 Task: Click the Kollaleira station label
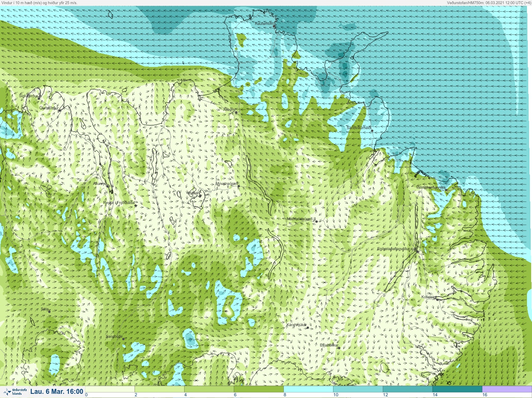click(x=429, y=297)
